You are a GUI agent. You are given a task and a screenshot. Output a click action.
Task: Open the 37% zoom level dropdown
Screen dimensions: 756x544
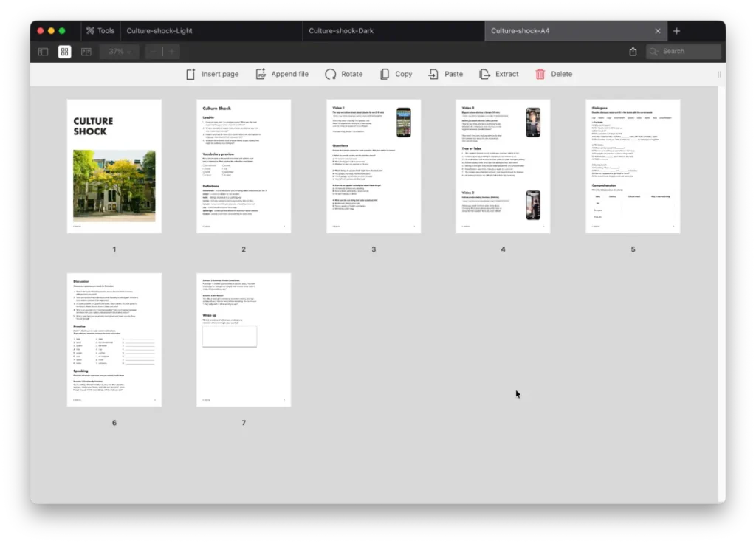point(120,52)
